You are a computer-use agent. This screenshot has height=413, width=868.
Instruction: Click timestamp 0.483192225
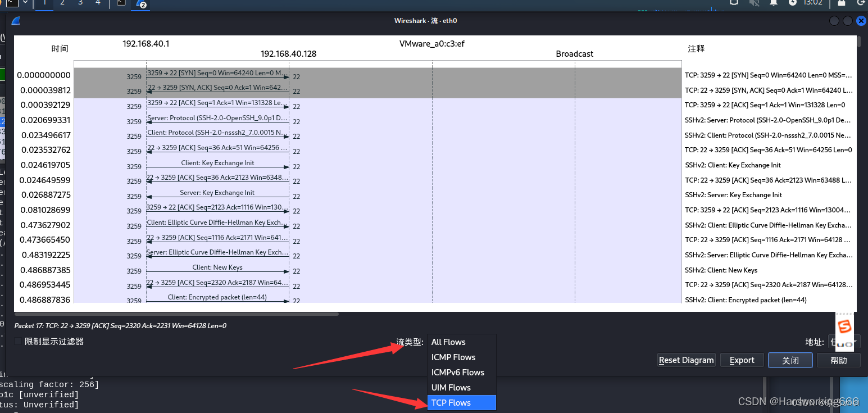pos(46,255)
